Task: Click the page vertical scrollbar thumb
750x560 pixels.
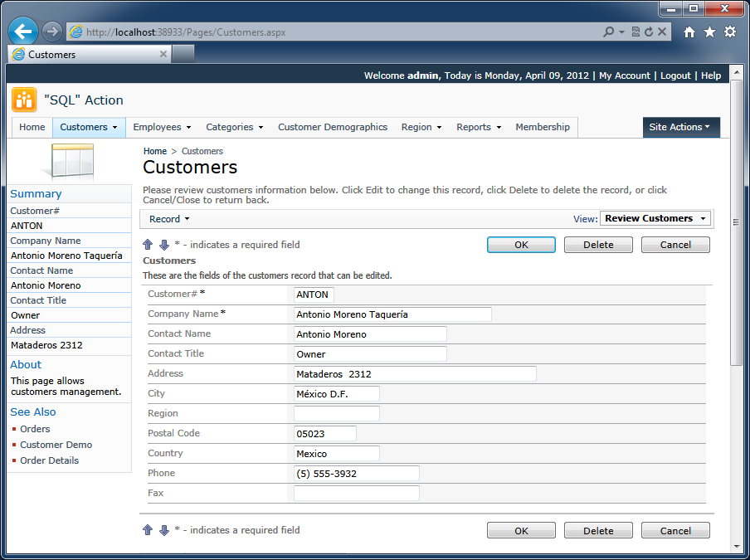Action: click(736, 222)
